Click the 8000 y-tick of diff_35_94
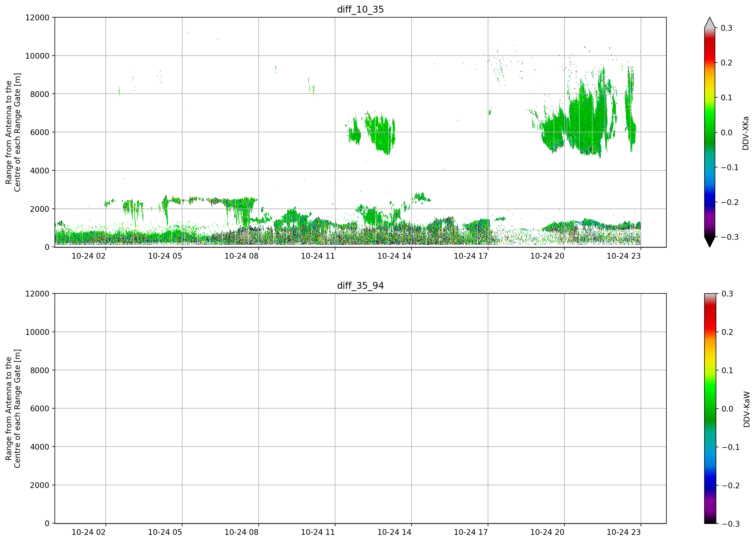Screen dimensions: 756x542 pos(40,370)
